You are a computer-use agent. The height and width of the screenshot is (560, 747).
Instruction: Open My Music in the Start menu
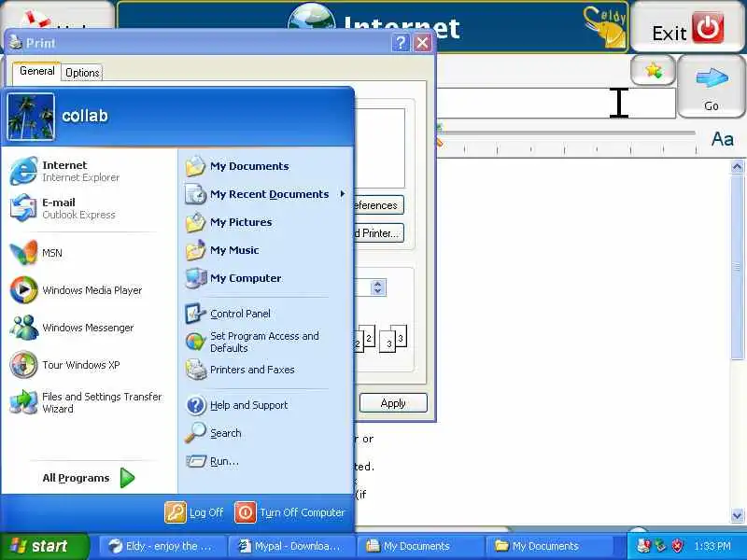click(222, 250)
